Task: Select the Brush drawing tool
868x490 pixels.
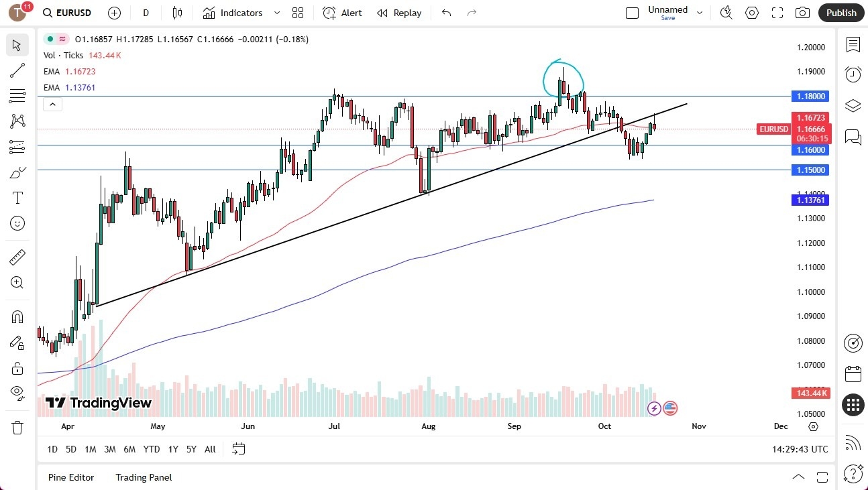Action: [17, 172]
